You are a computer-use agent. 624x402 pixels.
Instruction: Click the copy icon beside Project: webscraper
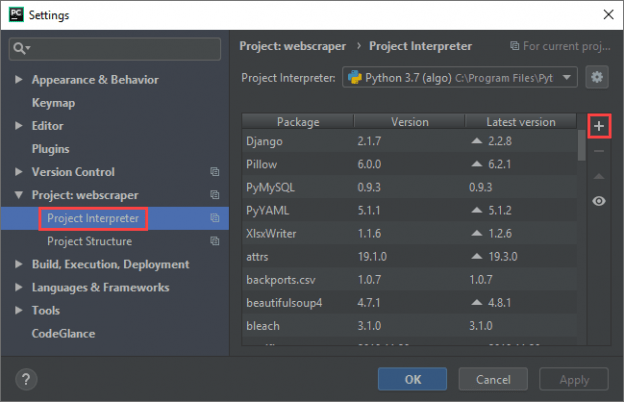tap(214, 195)
